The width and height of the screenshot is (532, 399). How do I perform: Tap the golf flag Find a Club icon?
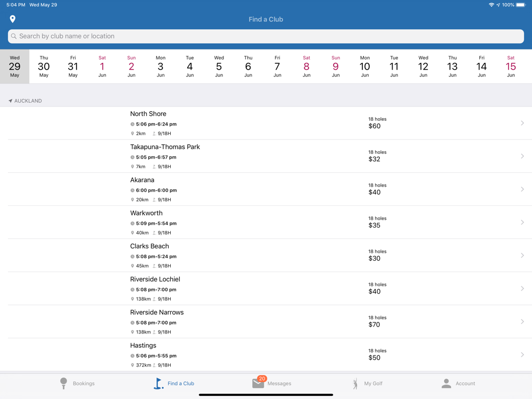click(158, 384)
